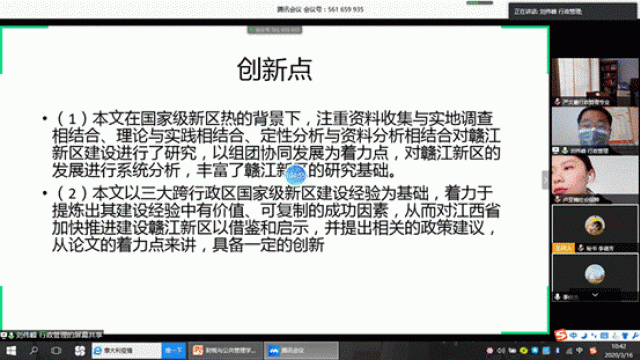Open the Sogou toolbar wrench settings
This screenshot has height=360, width=640.
(636, 336)
